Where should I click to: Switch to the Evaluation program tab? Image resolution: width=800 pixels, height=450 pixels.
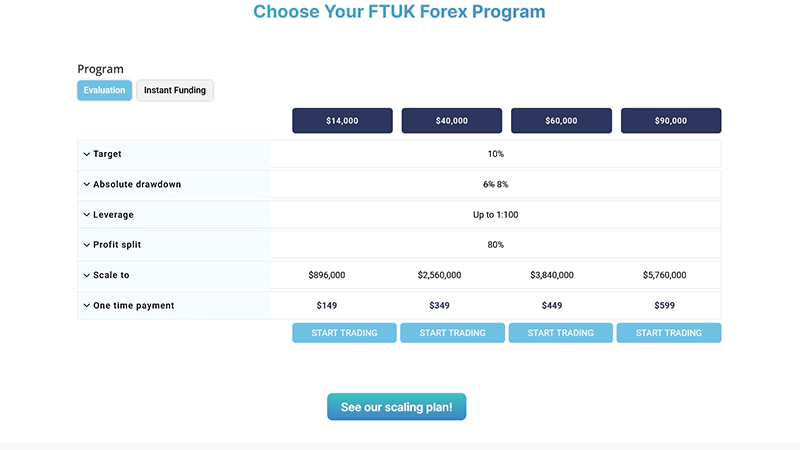click(104, 90)
